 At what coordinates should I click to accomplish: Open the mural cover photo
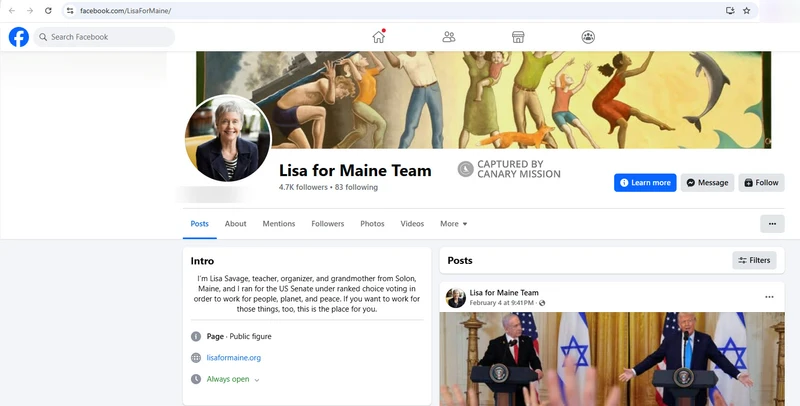pyautogui.click(x=483, y=100)
